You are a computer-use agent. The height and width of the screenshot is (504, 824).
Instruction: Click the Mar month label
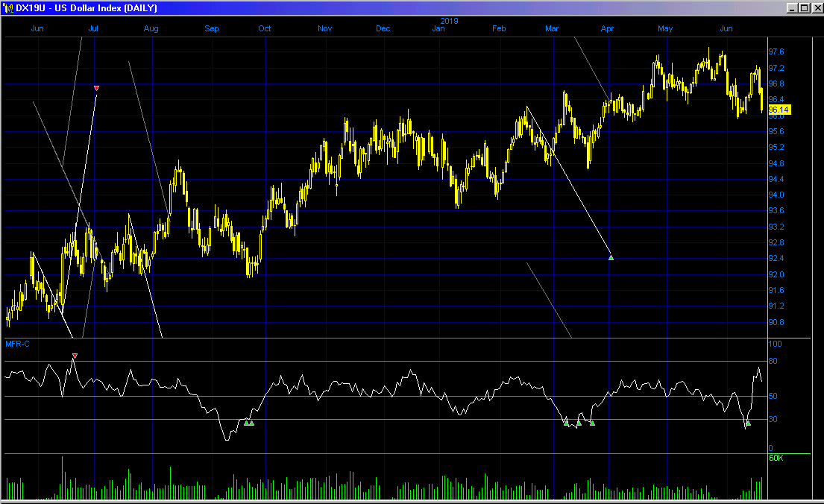pyautogui.click(x=551, y=28)
